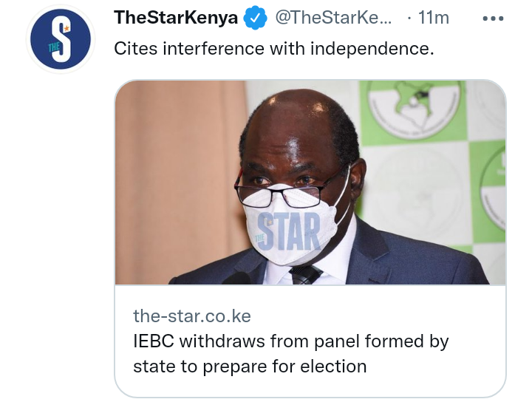Click the small THE text in avatar
The height and width of the screenshot is (402, 532).
point(54,47)
